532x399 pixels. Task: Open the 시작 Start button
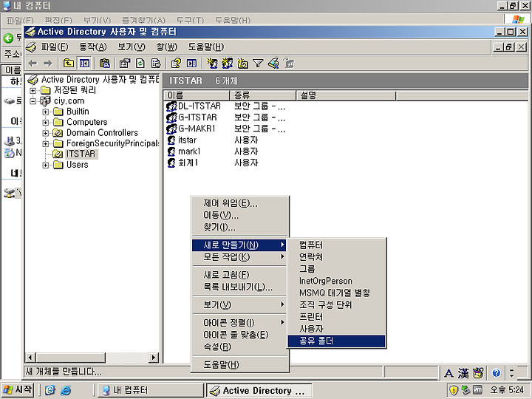tap(18, 390)
